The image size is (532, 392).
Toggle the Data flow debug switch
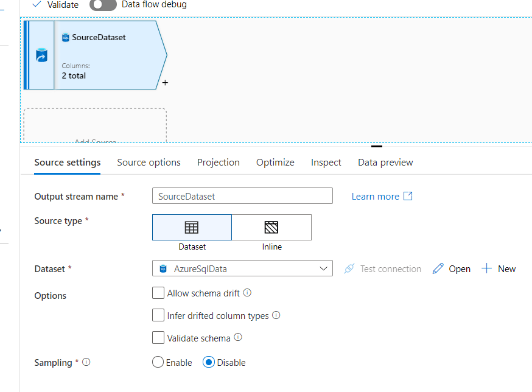click(x=103, y=5)
